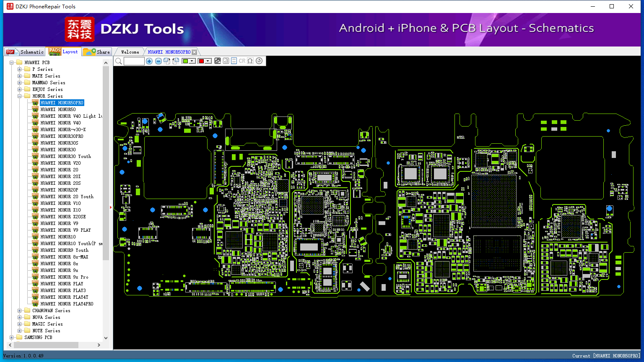Viewport: 644px width, 362px height.
Task: Open HUAWEI HONOR30S layout
Action: (x=59, y=143)
